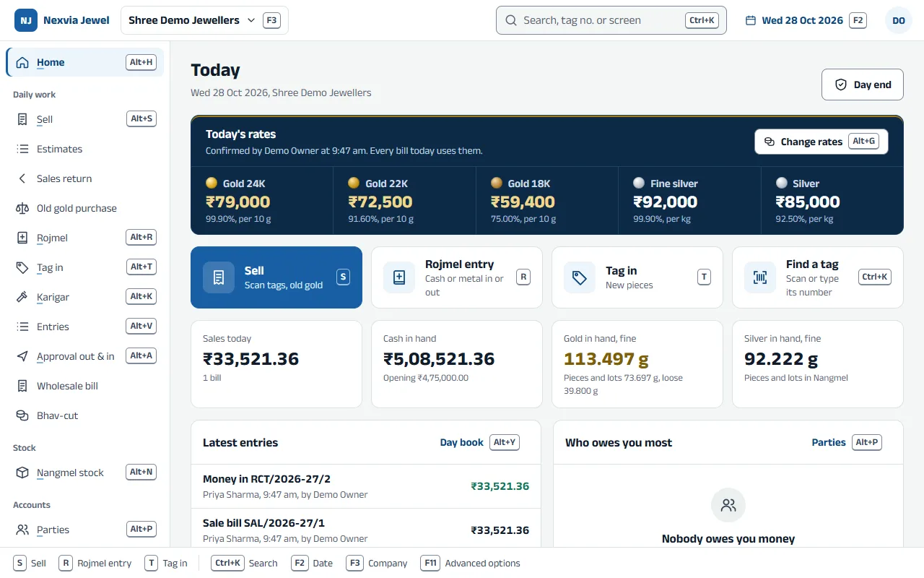
Task: Click the F2 Date hint in the bottom bar
Action: [313, 563]
